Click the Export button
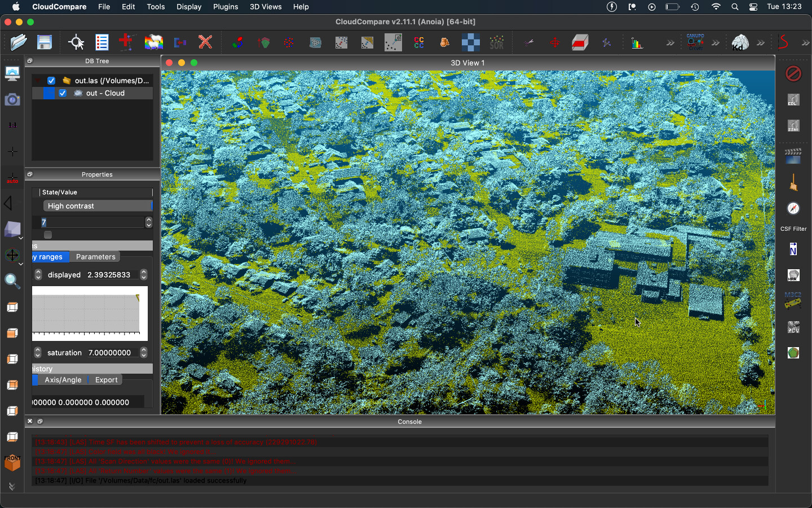The width and height of the screenshot is (812, 508). (106, 380)
